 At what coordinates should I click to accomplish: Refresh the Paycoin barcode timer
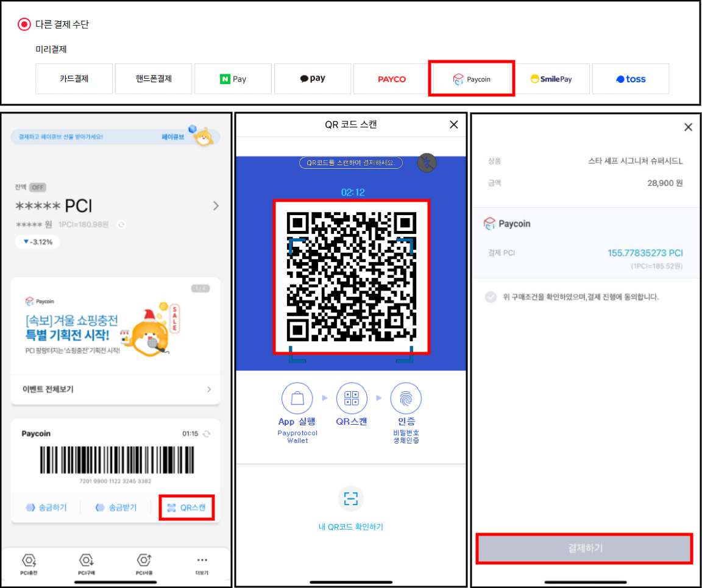[x=207, y=433]
